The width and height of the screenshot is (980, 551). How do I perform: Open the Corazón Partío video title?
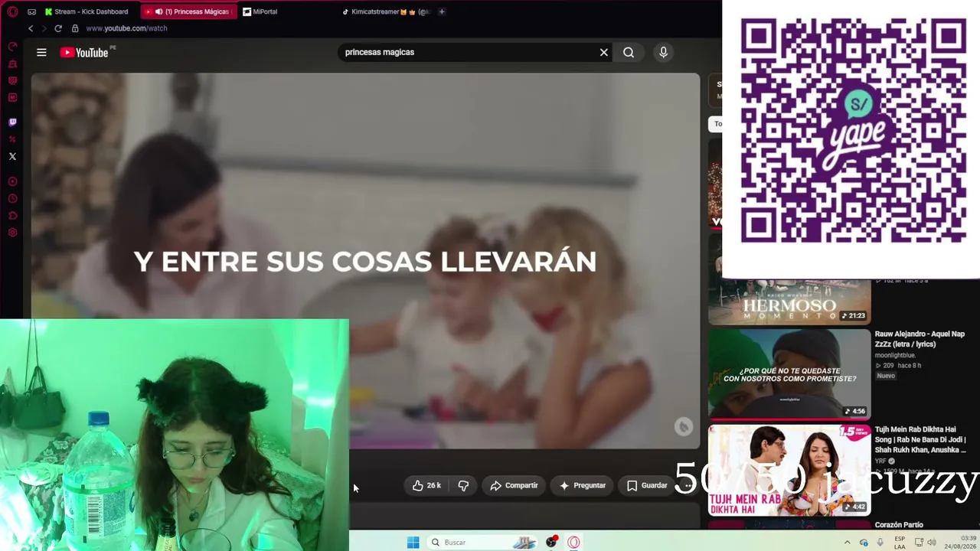[899, 525]
